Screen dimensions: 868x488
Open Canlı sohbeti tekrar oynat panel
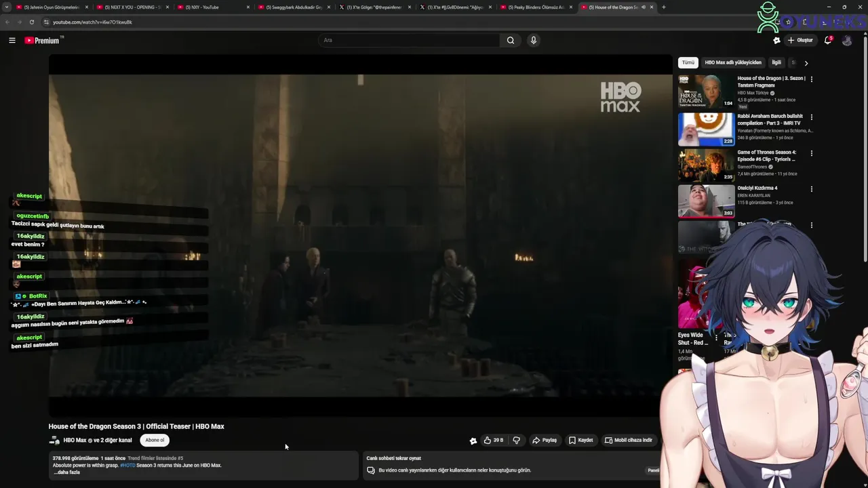pos(512,464)
